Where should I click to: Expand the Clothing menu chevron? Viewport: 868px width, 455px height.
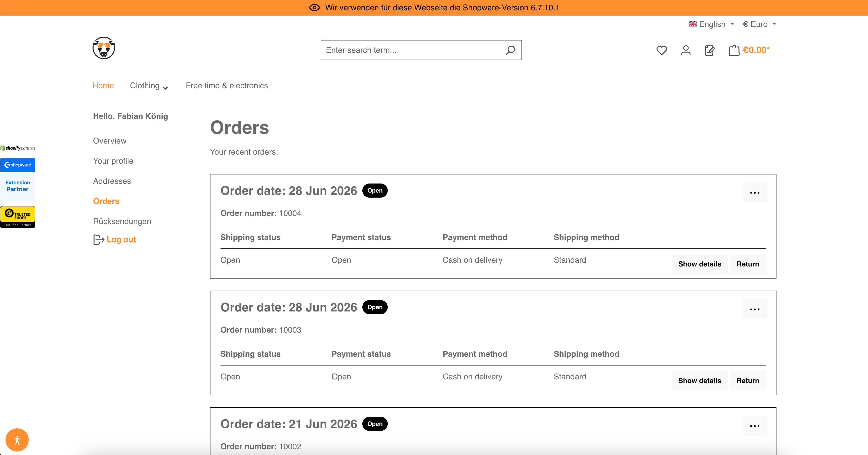(165, 87)
